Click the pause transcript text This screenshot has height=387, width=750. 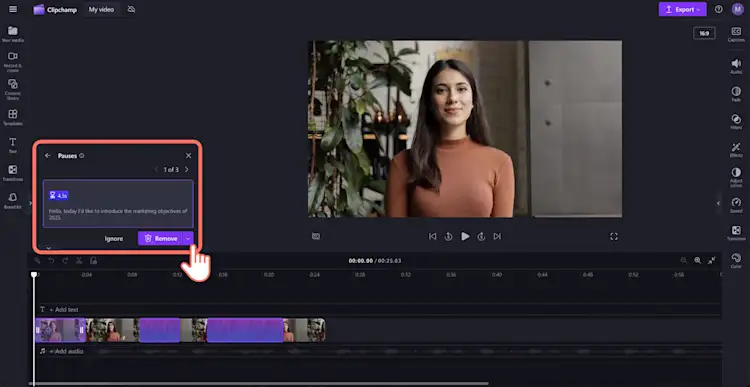(x=118, y=214)
